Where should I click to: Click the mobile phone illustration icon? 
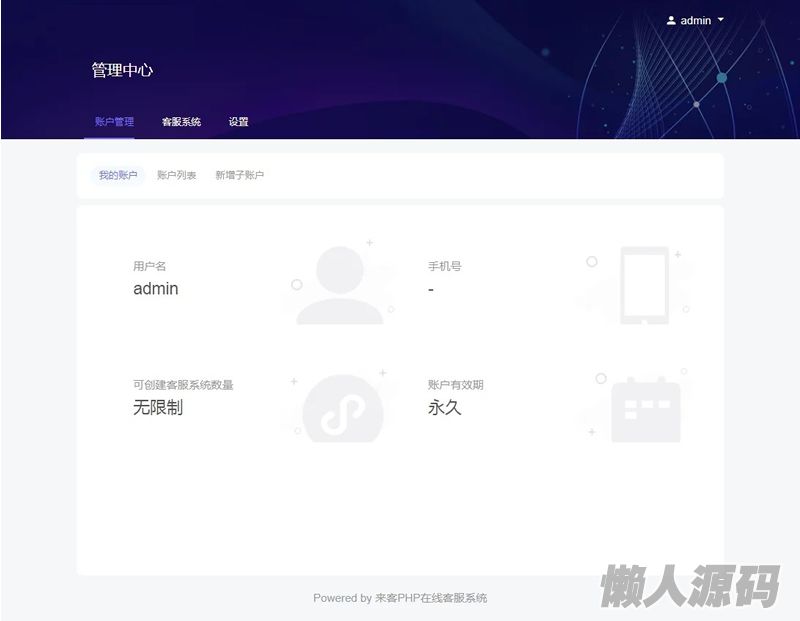(x=644, y=285)
